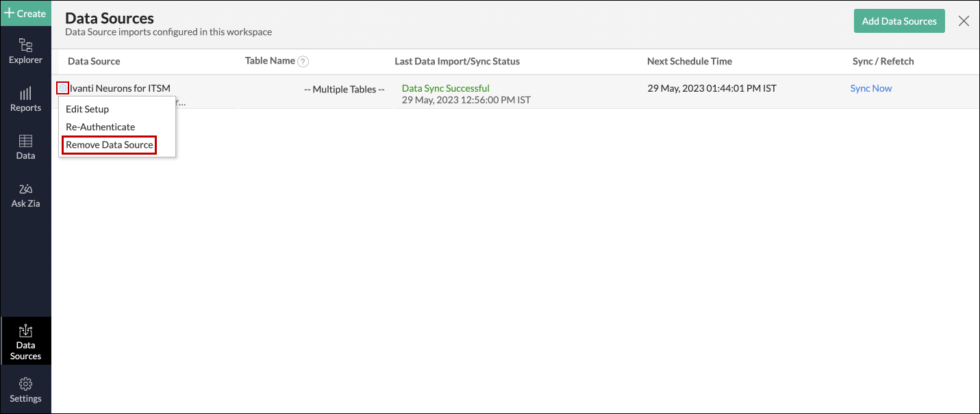The width and height of the screenshot is (980, 414).
Task: Select the Data Sources sidebar icon
Action: 25,340
